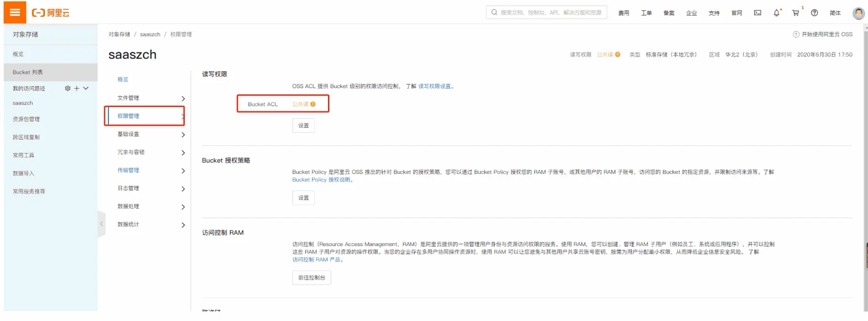Open the shopping cart icon

click(795, 13)
